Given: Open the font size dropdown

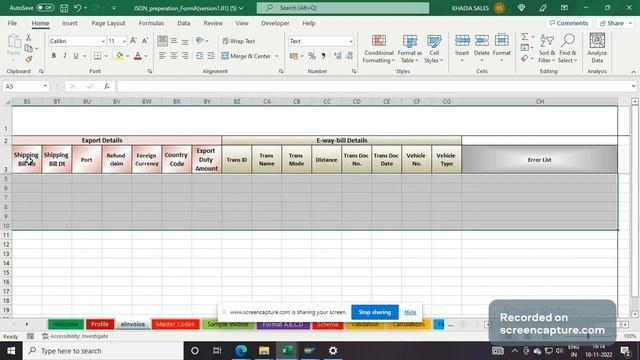Looking at the screenshot, I should [x=124, y=41].
